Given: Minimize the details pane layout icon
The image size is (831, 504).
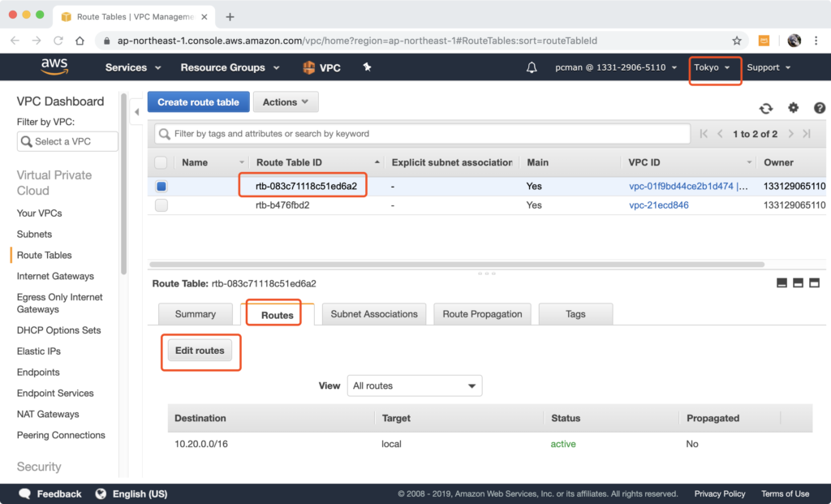Looking at the screenshot, I should click(x=781, y=283).
